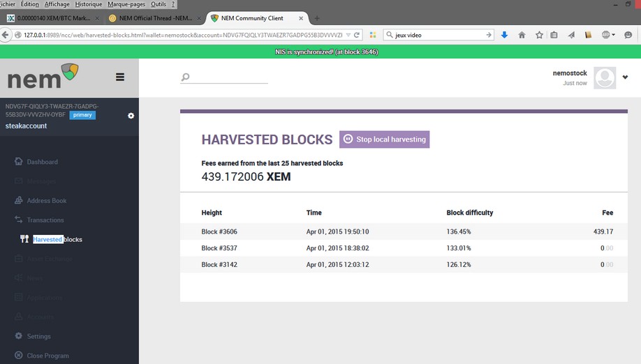Open the chat bubble toolbar icon
The width and height of the screenshot is (641, 364).
[628, 35]
